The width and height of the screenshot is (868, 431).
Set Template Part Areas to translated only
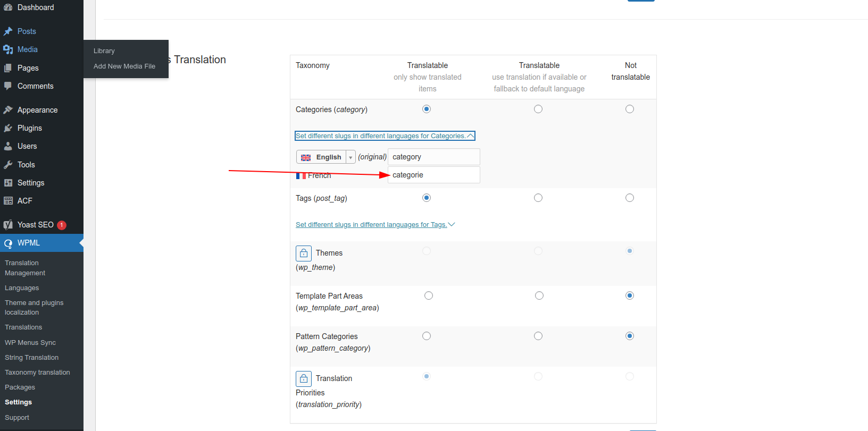pos(429,295)
